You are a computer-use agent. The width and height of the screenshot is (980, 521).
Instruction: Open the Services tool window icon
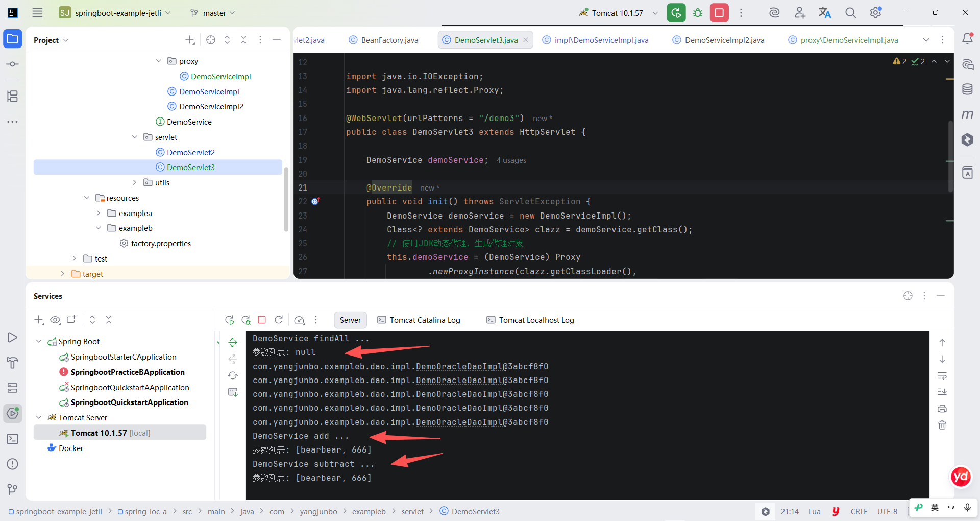(x=13, y=413)
